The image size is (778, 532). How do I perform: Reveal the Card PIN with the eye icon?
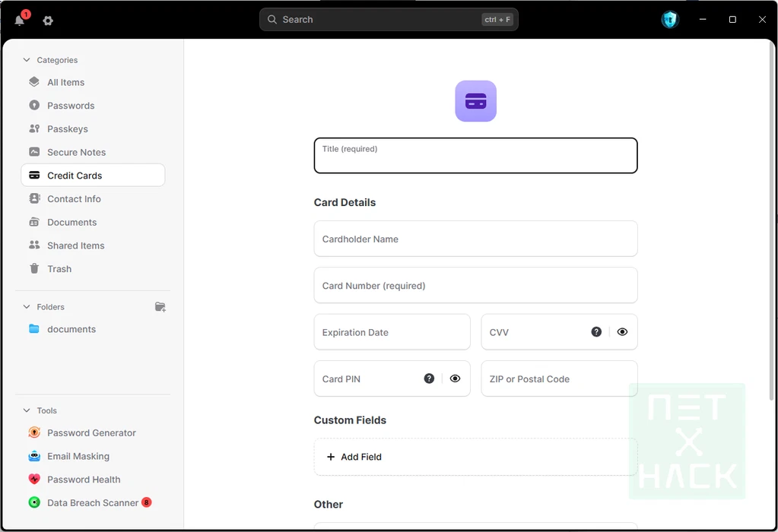(x=455, y=378)
